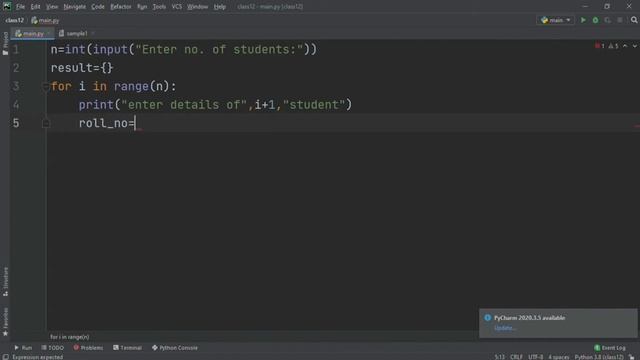Open the Run menu
Screen dimensions: 640x360
[x=142, y=7]
